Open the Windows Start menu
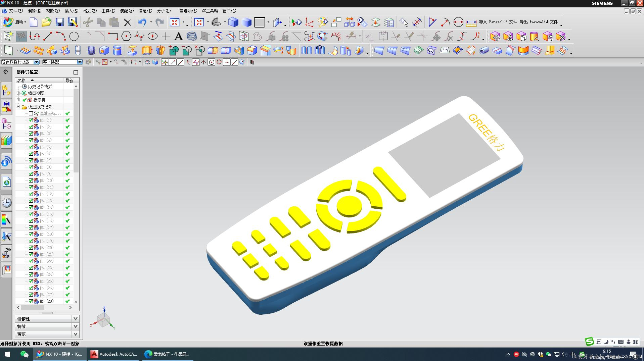This screenshot has width=644, height=361. [7, 354]
